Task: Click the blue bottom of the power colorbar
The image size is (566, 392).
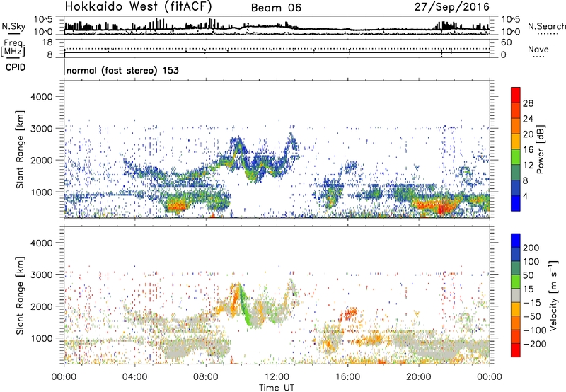Action: click(516, 203)
